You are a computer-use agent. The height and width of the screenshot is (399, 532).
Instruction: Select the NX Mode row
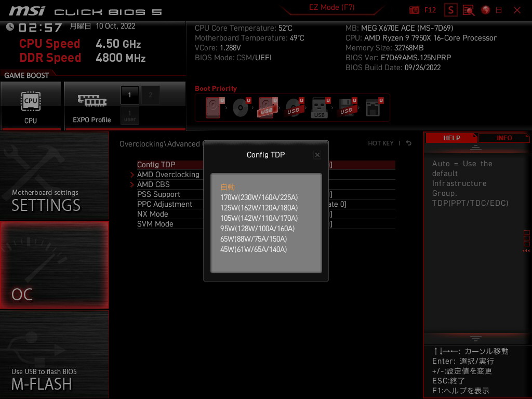click(x=266, y=214)
